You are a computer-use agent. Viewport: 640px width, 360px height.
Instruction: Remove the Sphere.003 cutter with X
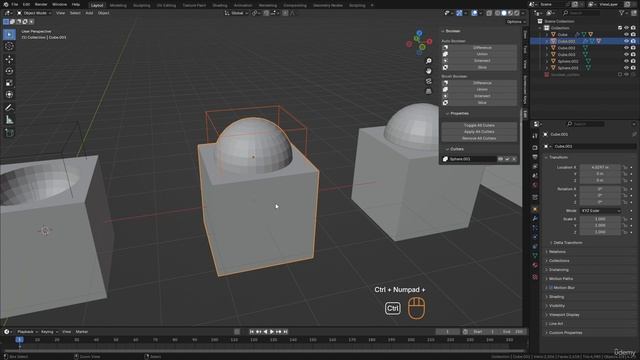pyautogui.click(x=514, y=159)
